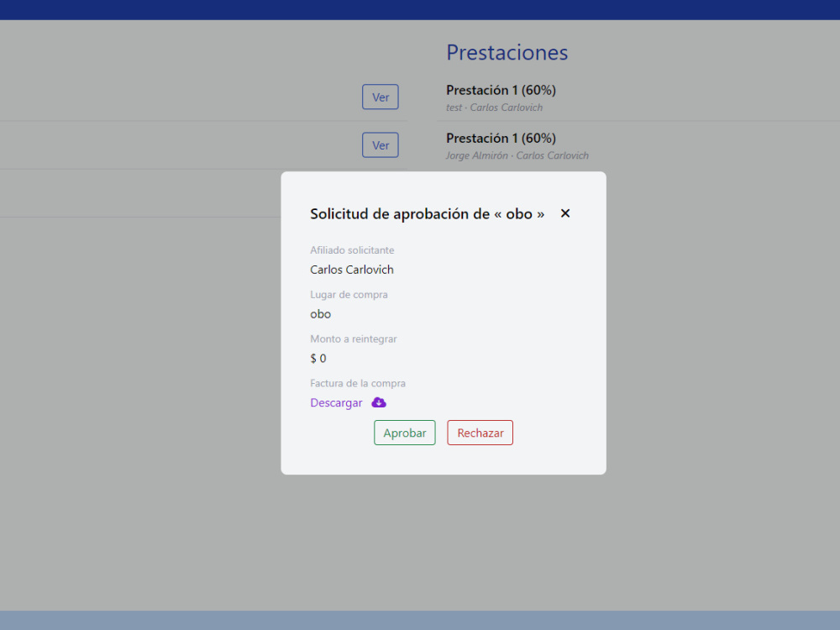The image size is (840, 630).
Task: Select the dialog title Solicitud de aprobación
Action: point(427,213)
